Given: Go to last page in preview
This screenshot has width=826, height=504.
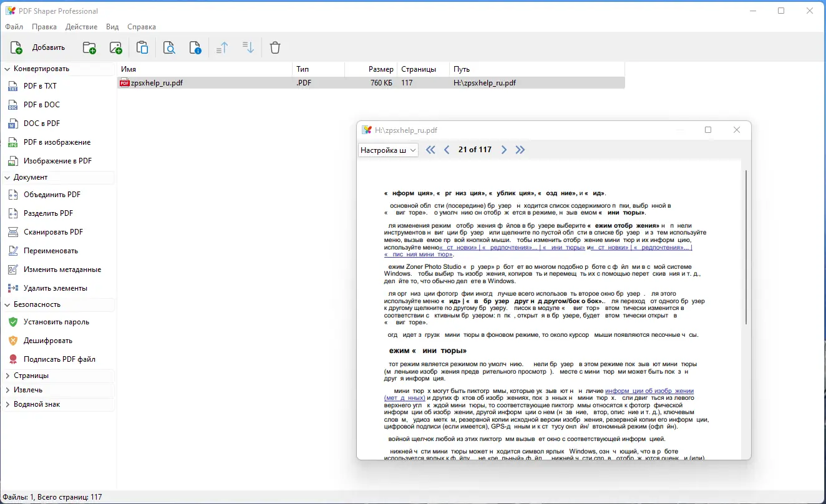Looking at the screenshot, I should click(520, 150).
